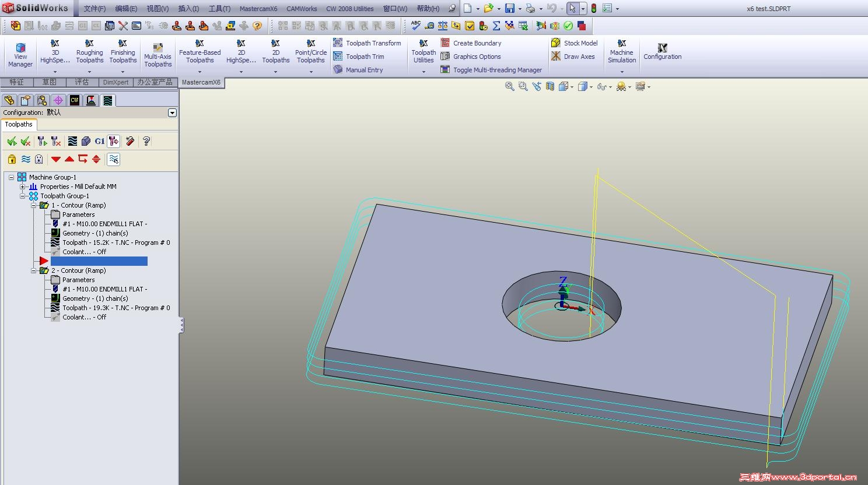Collapse the Machine Group-1 node

(x=12, y=177)
